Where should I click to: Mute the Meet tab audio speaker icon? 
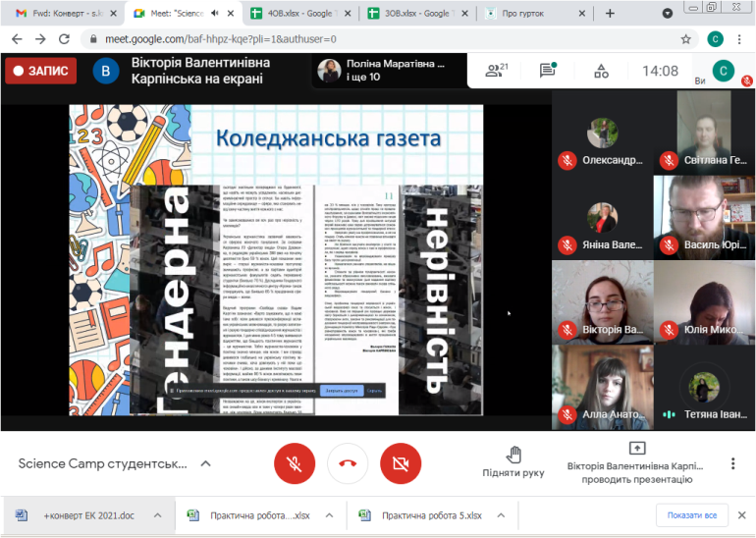[x=215, y=14]
